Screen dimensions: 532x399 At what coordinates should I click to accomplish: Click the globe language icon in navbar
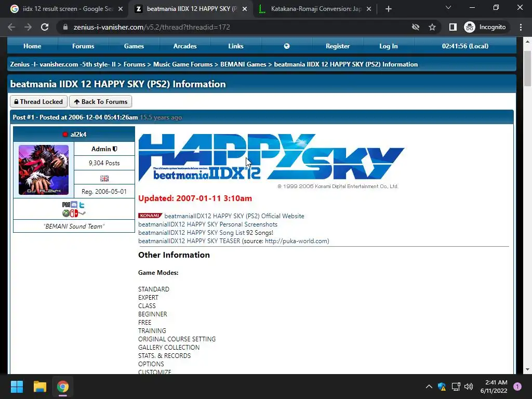[287, 46]
